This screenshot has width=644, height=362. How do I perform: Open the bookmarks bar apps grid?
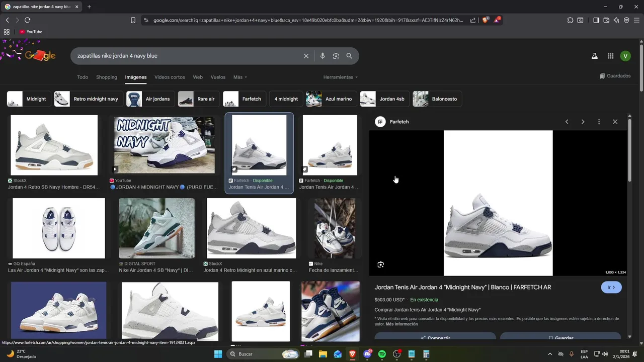click(x=7, y=32)
